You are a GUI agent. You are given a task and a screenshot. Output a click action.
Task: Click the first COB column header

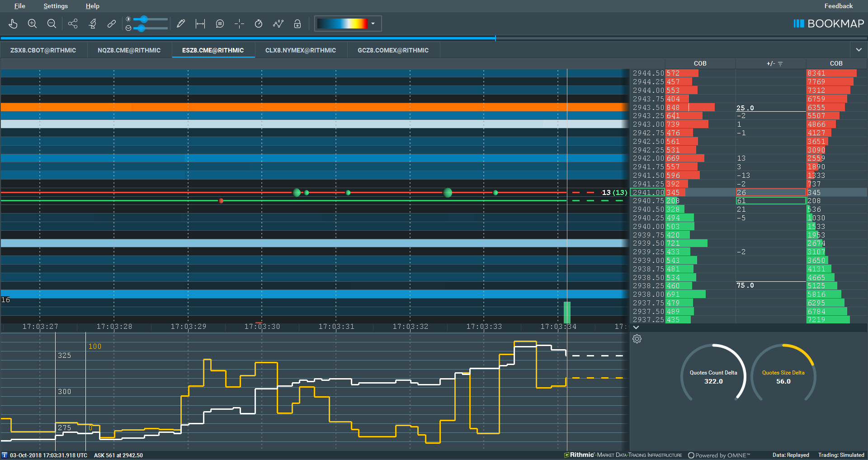[700, 63]
